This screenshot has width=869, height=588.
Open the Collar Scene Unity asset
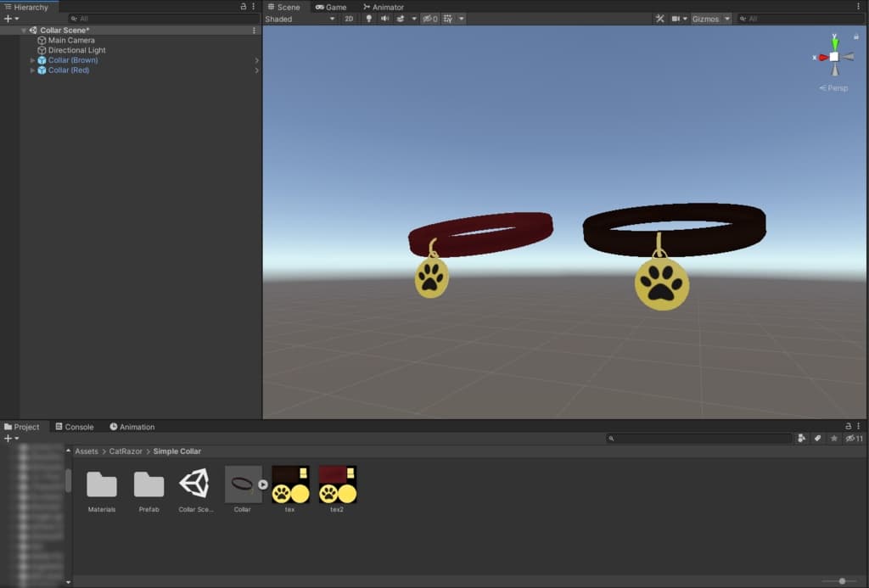[x=194, y=484]
